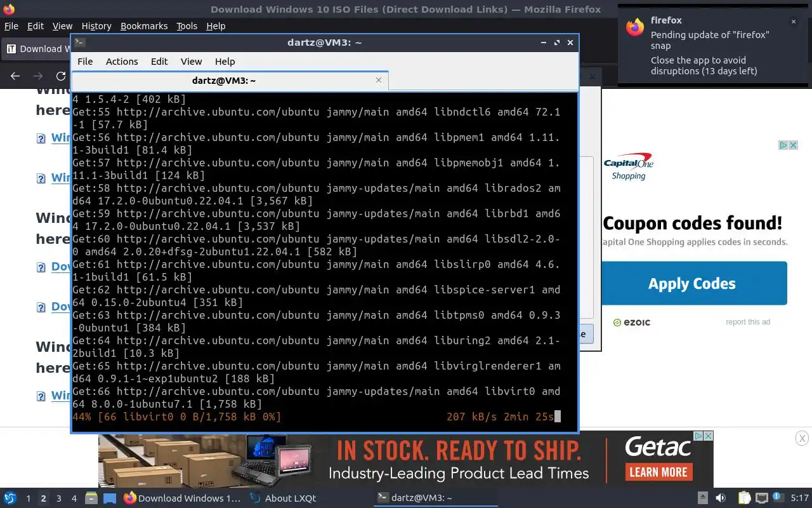Open terminal Edit menu
812x508 pixels.
click(x=159, y=61)
